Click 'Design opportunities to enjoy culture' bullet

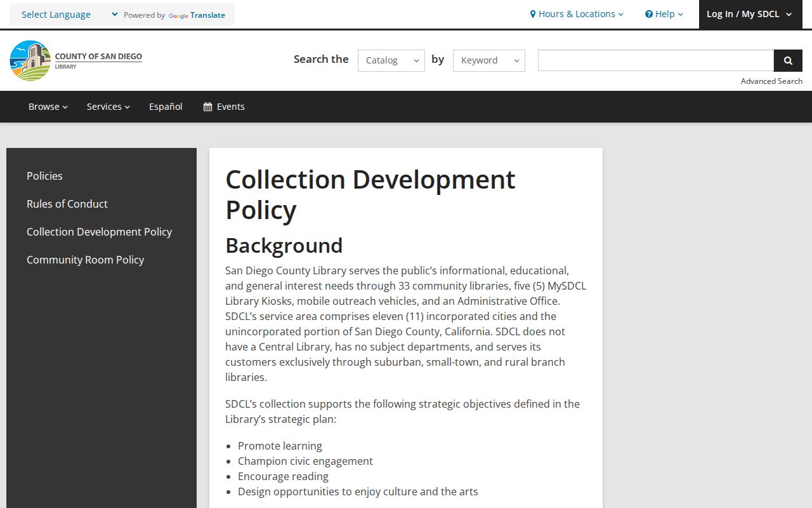[x=358, y=491]
